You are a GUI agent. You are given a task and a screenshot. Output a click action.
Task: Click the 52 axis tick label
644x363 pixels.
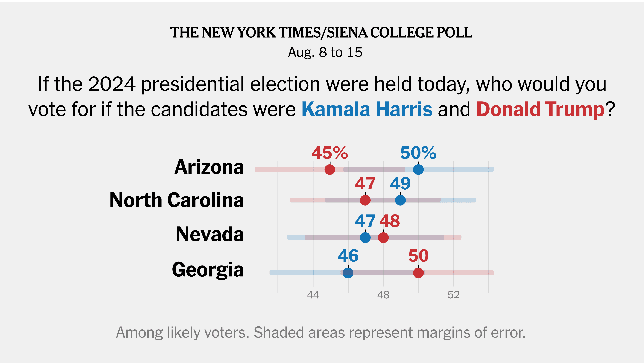click(454, 295)
